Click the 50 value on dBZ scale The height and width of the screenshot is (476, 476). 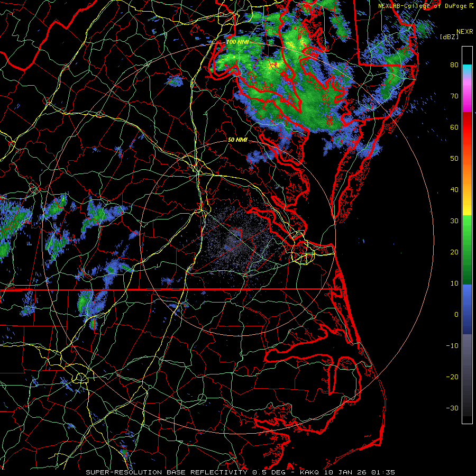point(454,159)
